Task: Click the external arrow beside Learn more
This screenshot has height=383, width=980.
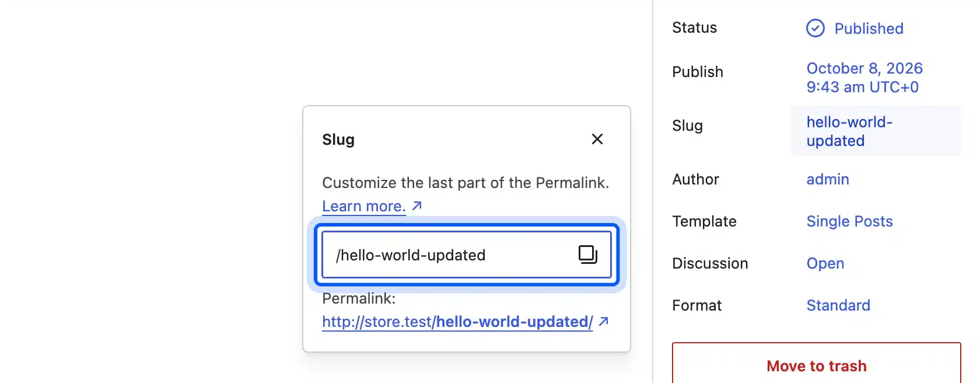Action: (x=416, y=206)
